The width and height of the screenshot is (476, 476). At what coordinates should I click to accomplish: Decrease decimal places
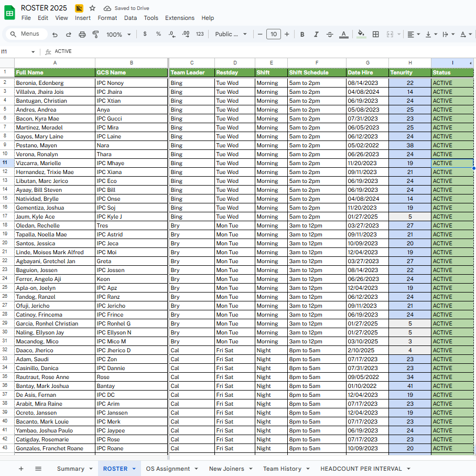point(172,34)
